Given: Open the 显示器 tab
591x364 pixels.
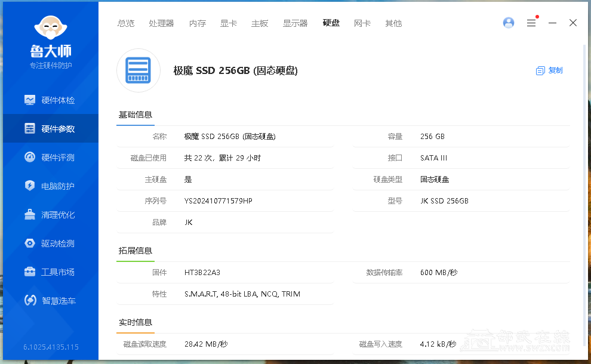Looking at the screenshot, I should 295,23.
